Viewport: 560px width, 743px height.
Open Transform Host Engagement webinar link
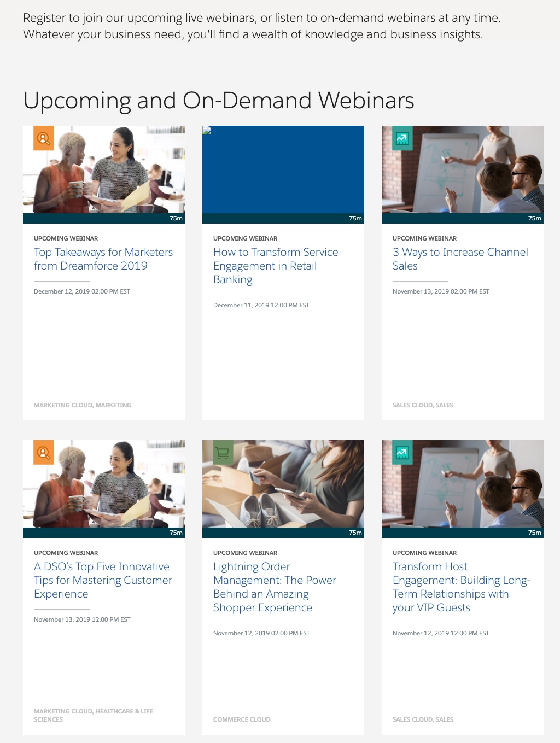[x=462, y=587]
